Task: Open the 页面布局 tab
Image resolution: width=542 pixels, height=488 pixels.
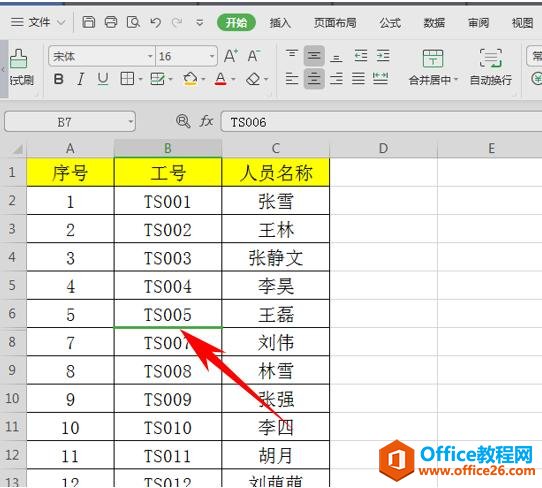Action: pos(335,23)
